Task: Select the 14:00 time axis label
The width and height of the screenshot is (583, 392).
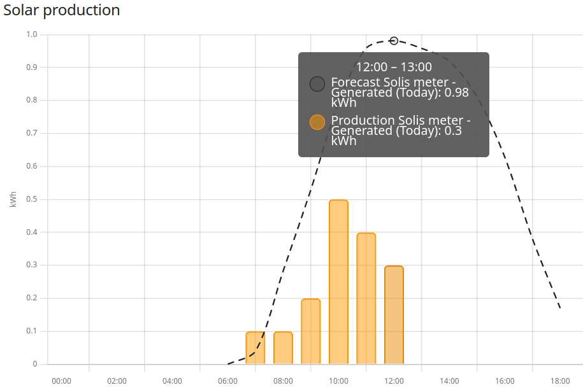Action: 449,381
